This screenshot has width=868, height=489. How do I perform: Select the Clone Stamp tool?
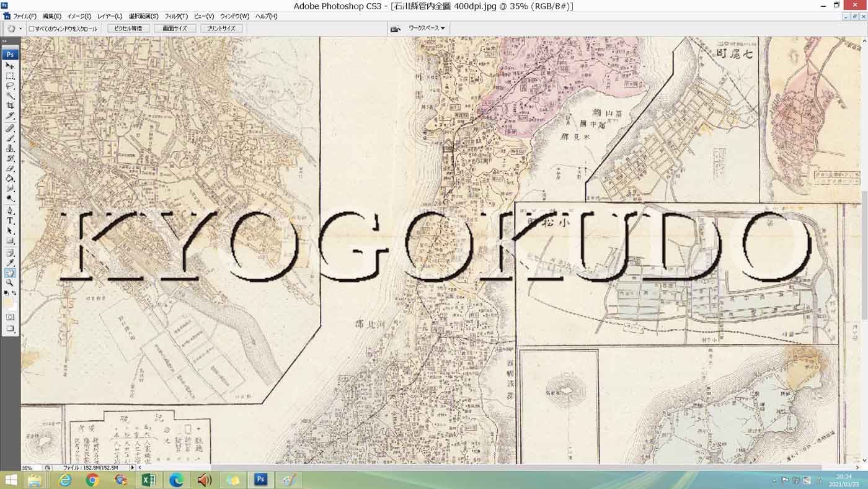click(x=10, y=148)
